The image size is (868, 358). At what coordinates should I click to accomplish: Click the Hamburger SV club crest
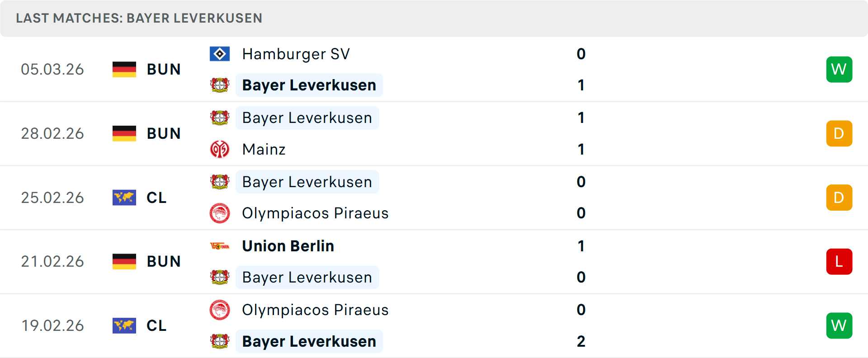220,53
